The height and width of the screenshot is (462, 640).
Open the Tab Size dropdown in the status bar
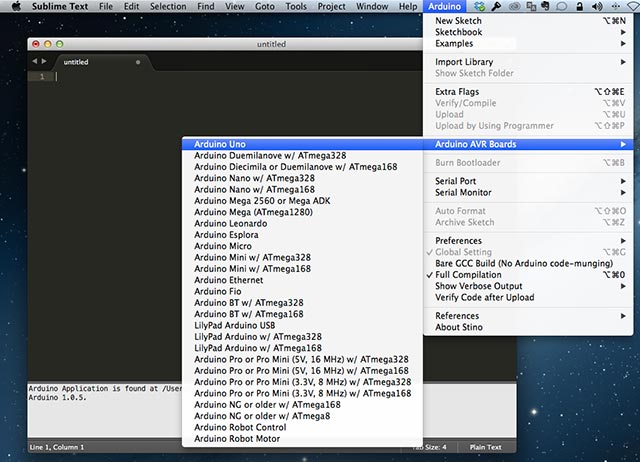point(430,447)
